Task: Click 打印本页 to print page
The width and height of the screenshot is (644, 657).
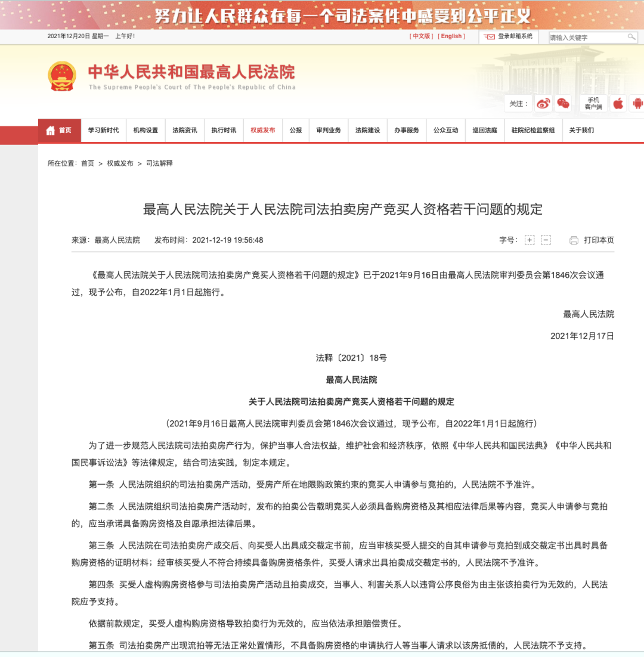Action: [x=599, y=240]
